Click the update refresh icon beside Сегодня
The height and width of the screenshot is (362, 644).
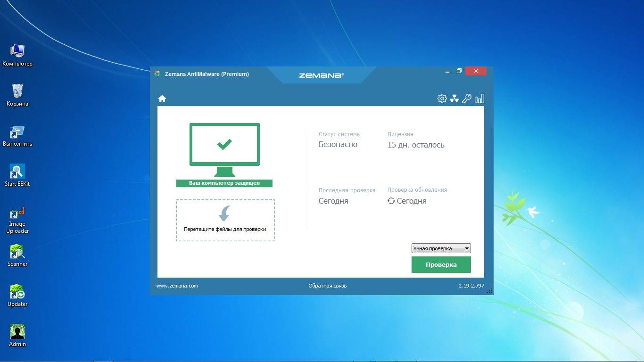tap(391, 201)
